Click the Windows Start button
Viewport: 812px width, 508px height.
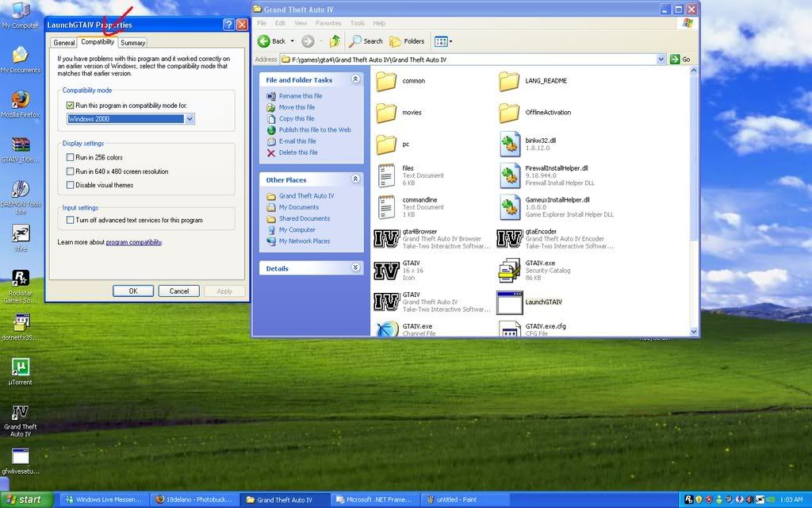[x=27, y=500]
